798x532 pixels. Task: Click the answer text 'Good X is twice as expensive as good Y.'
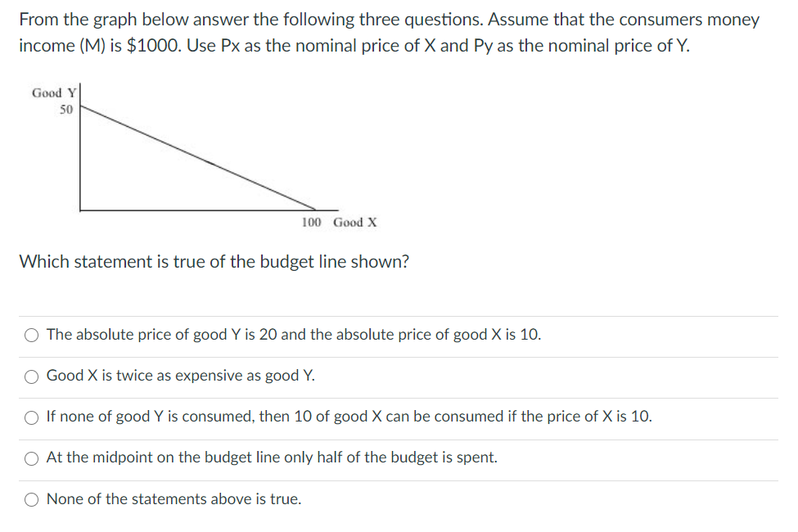[x=181, y=375]
